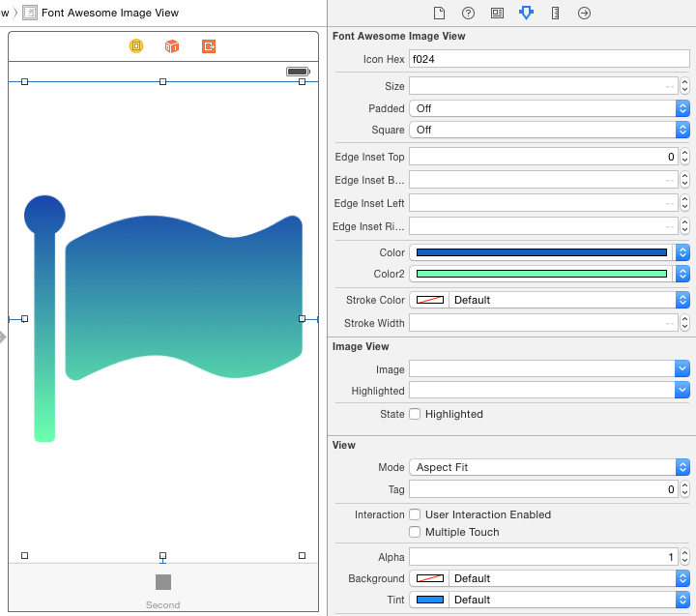Click the Edge Inset Top field

543,157
